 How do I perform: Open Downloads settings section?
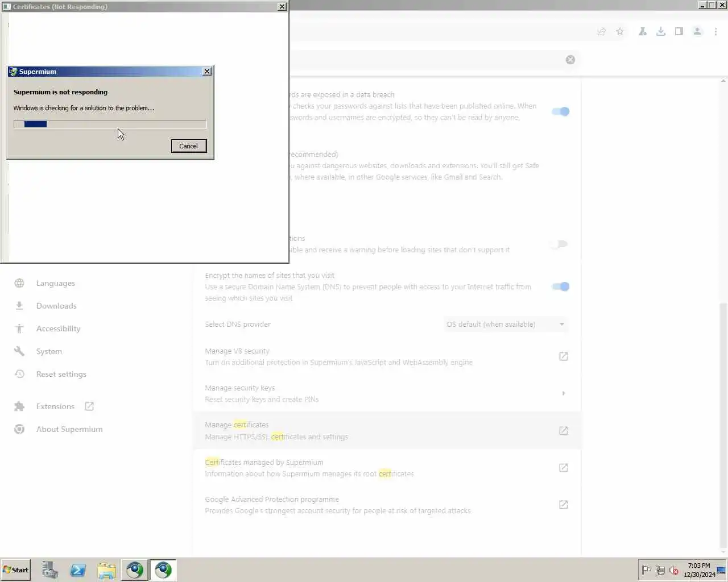56,306
